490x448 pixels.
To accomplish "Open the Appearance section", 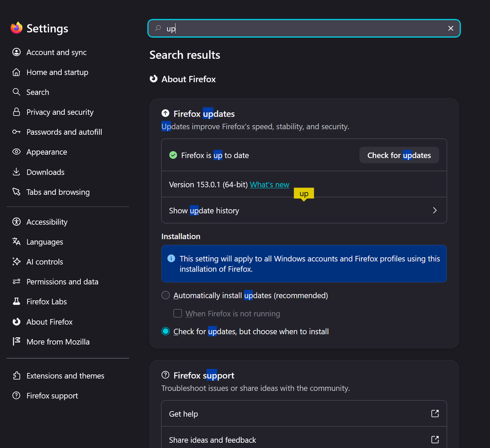I will click(x=47, y=152).
